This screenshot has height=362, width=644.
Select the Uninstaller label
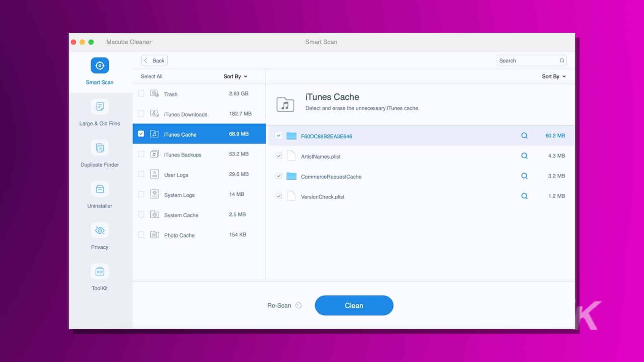100,206
